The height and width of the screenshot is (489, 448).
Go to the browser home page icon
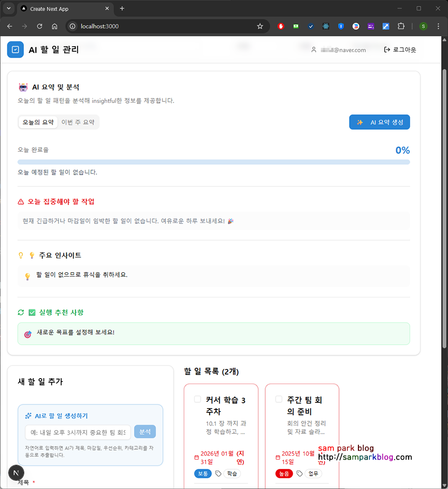[55, 26]
